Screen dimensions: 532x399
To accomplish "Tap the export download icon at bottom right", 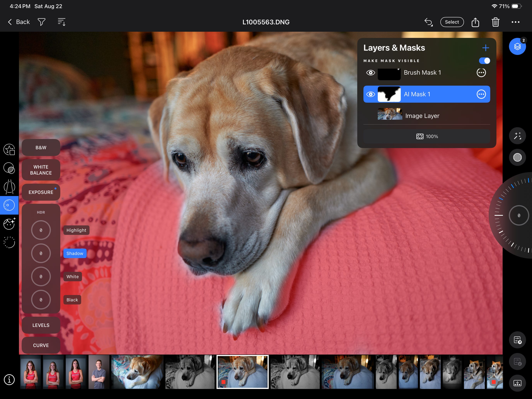I will tap(517, 383).
